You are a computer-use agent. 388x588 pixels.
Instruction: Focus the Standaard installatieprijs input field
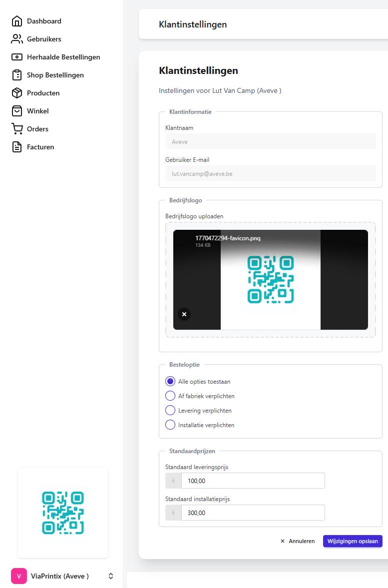252,513
